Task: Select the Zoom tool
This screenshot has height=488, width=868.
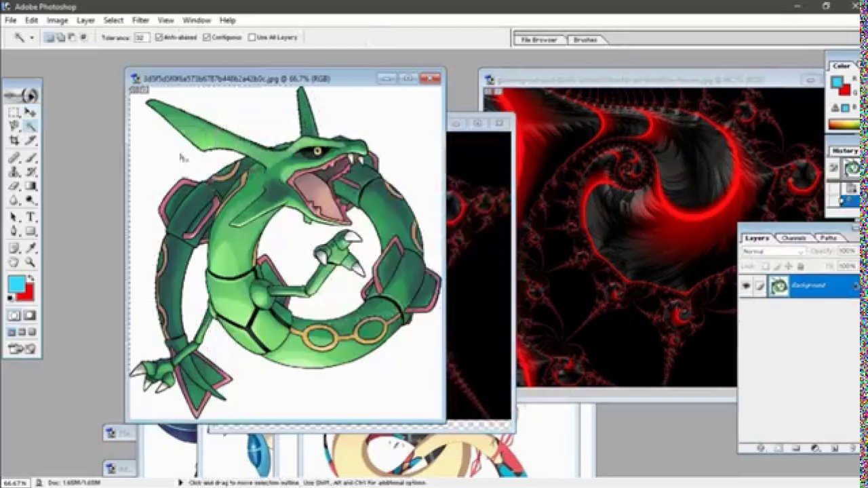Action: [31, 262]
